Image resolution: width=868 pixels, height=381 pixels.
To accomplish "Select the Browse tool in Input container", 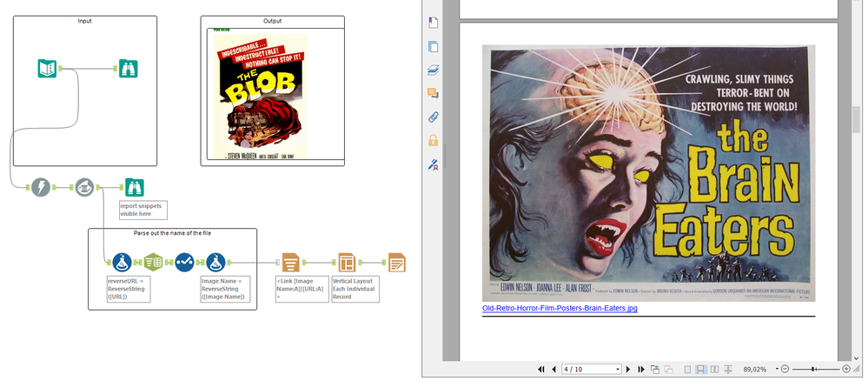I will click(x=129, y=68).
